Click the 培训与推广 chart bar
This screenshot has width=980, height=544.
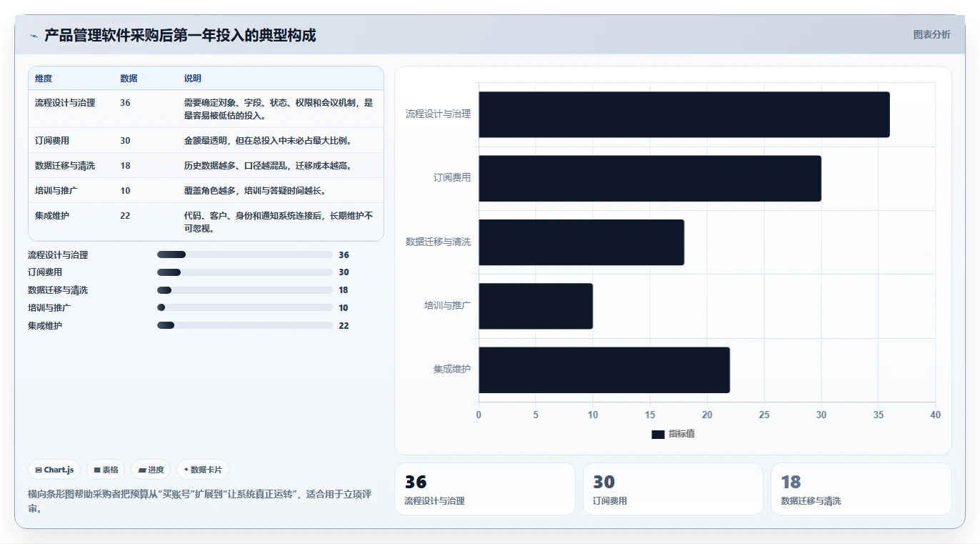pos(536,306)
